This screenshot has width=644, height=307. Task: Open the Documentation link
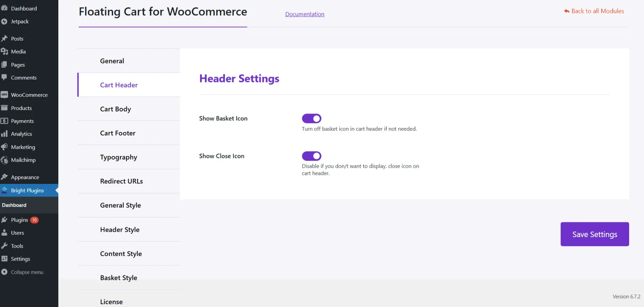tap(305, 14)
